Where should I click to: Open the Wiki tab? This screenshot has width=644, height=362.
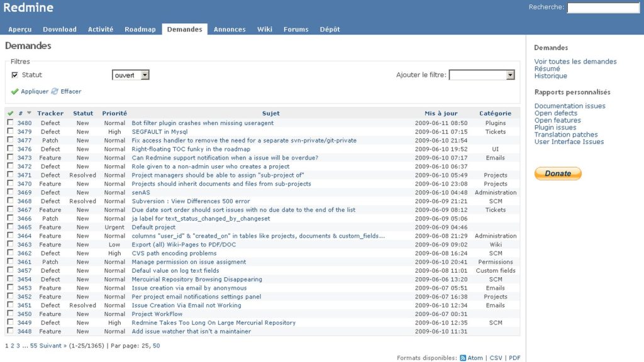pos(265,29)
